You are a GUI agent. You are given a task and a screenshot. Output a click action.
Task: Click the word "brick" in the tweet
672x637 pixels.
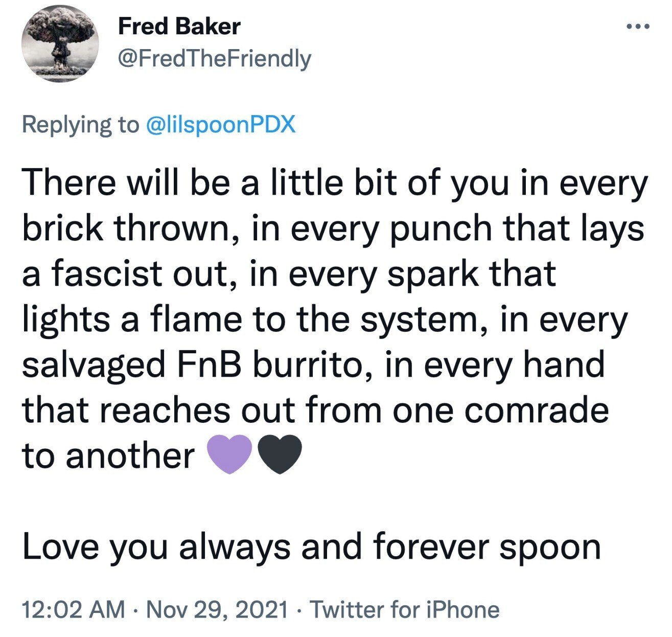click(x=62, y=229)
